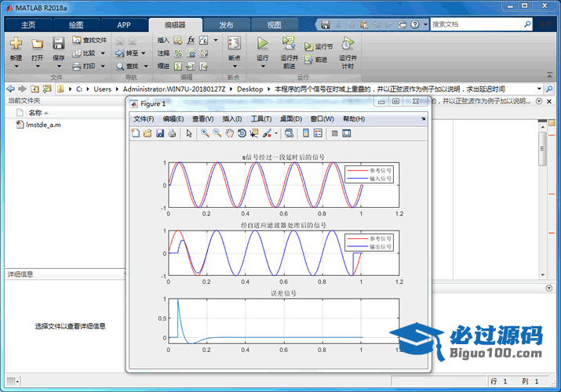The height and width of the screenshot is (392, 561).
Task: Switch to the Publish (发布) tab
Action: click(x=227, y=24)
